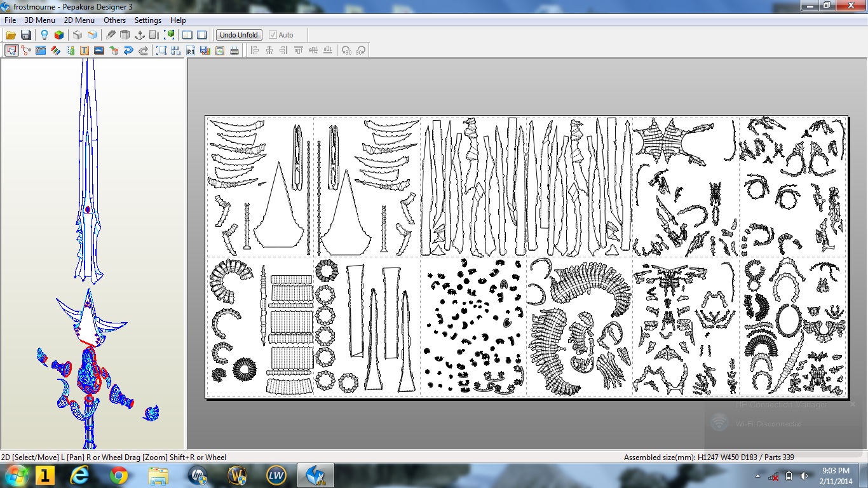Toggle the light bulb lighting icon

pyautogui.click(x=44, y=35)
